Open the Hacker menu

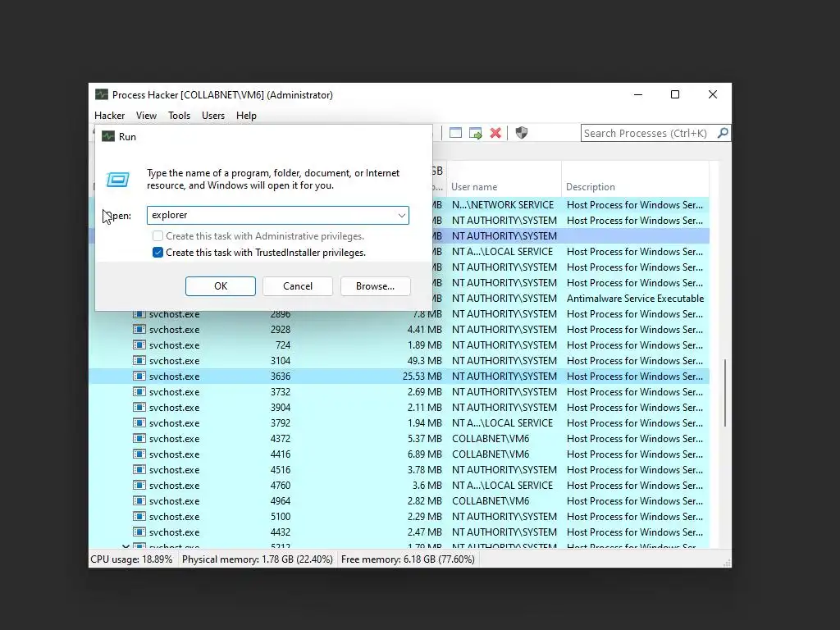click(109, 116)
